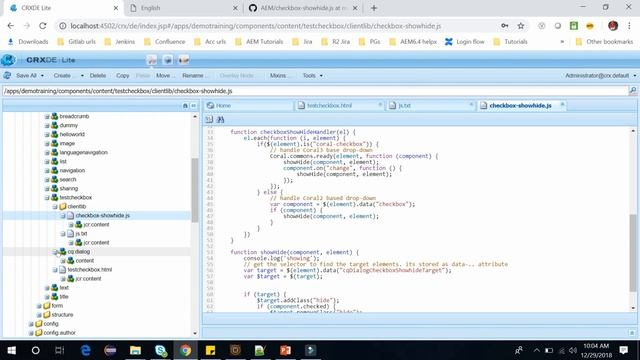Click the path address input field
This screenshot has height=360, width=640.
tap(315, 91)
